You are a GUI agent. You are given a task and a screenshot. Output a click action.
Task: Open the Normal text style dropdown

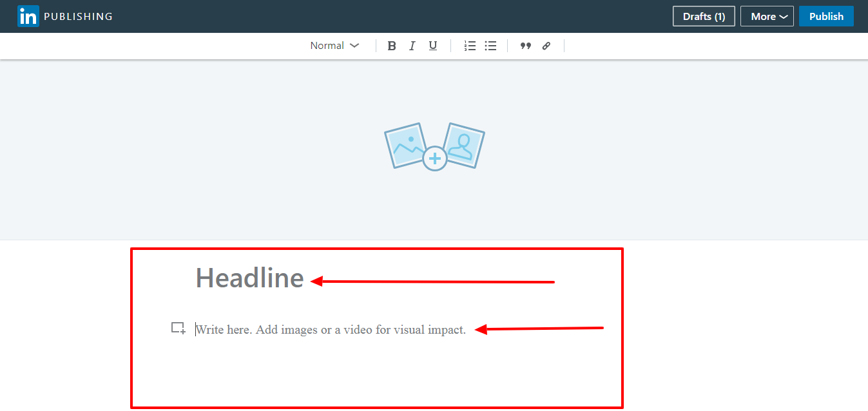pos(334,46)
